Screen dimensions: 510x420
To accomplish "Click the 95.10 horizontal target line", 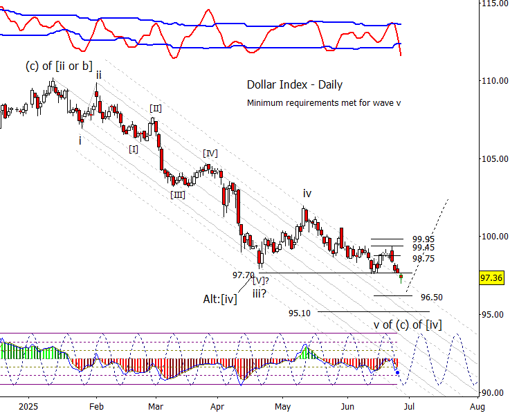I will click(x=374, y=311).
